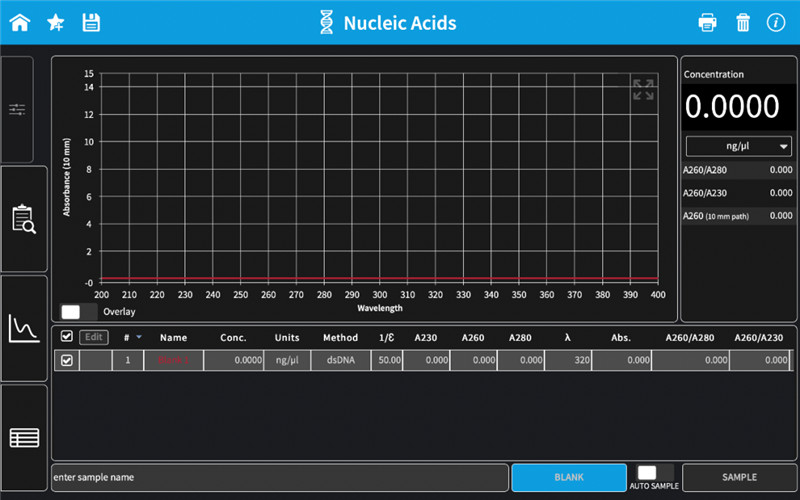Open data table side panel

pyautogui.click(x=23, y=437)
